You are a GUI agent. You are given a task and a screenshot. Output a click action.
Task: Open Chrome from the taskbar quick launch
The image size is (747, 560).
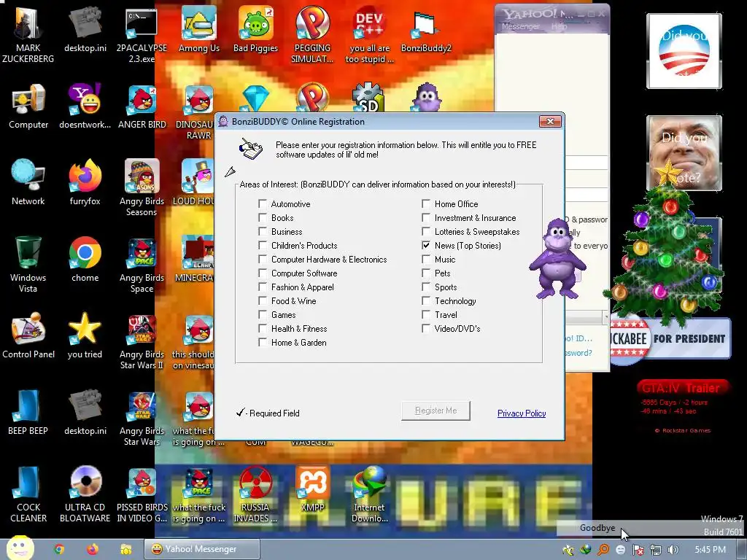click(x=59, y=549)
